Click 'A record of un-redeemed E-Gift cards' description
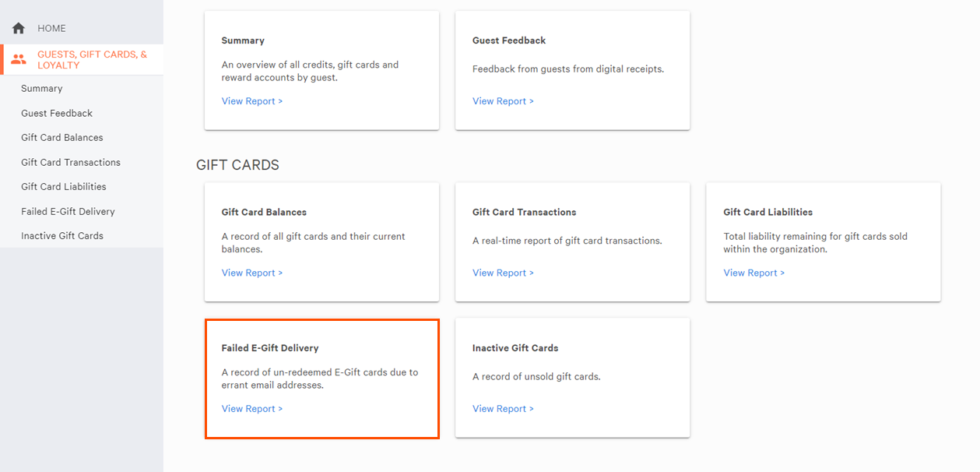This screenshot has width=980, height=472. [x=320, y=379]
